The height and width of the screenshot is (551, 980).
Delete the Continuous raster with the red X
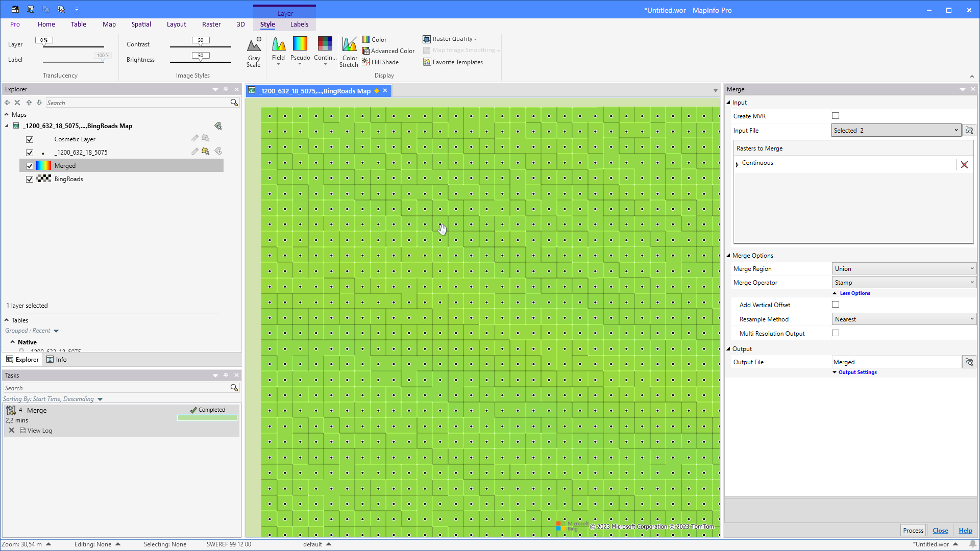coord(965,164)
